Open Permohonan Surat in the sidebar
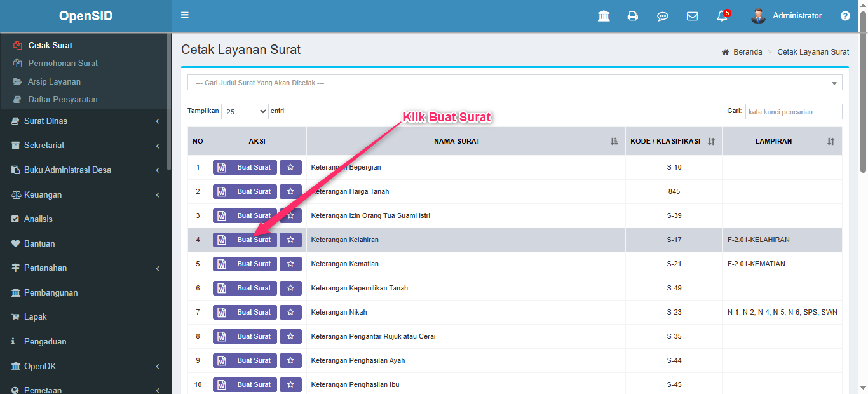This screenshot has height=394, width=868. (x=63, y=64)
